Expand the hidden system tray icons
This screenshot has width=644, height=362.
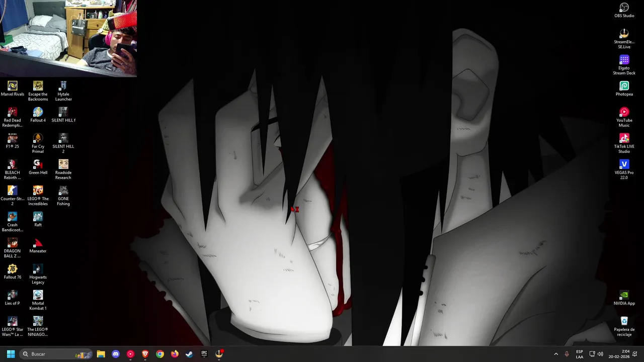coord(556,354)
